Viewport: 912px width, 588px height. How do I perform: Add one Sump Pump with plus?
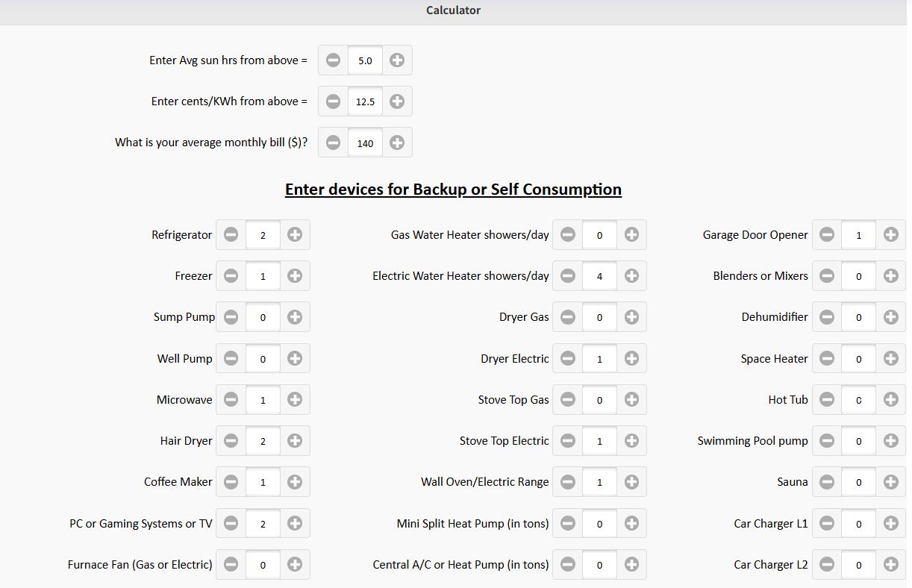point(295,317)
